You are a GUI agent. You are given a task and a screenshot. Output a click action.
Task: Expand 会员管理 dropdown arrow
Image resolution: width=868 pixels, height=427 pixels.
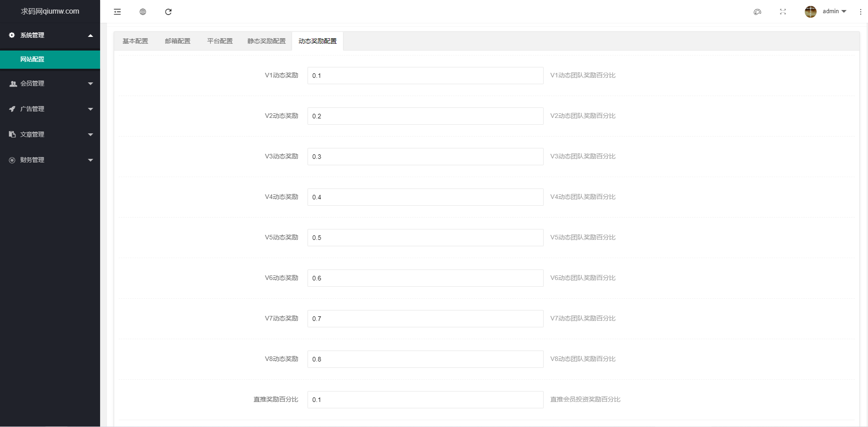[91, 84]
